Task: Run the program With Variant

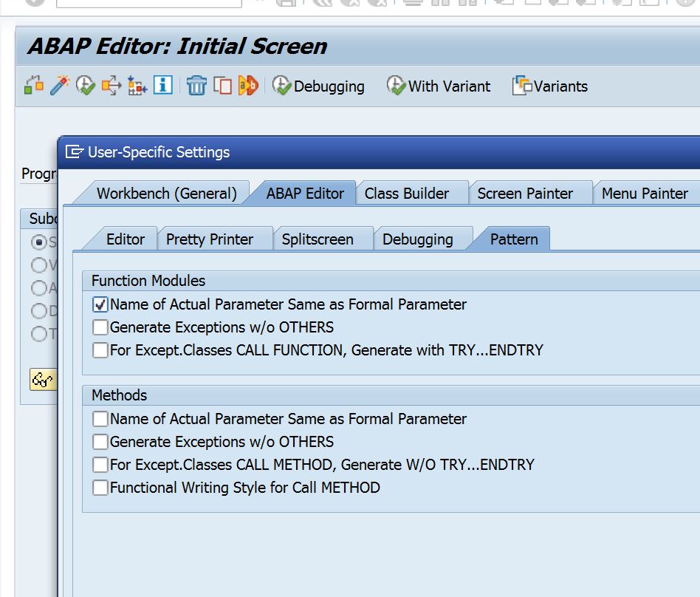Action: click(x=439, y=86)
